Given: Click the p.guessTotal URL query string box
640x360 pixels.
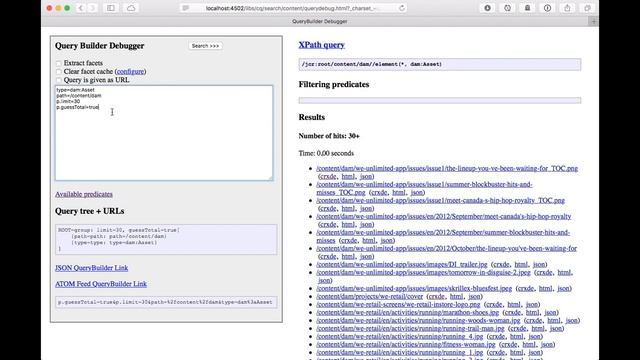Looking at the screenshot, I should click(166, 302).
